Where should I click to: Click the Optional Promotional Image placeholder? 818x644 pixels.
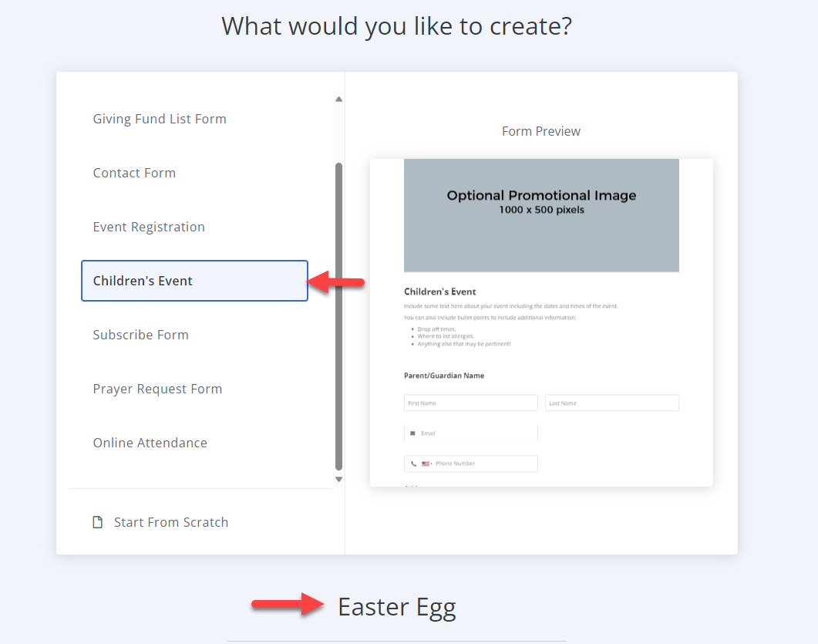541,215
